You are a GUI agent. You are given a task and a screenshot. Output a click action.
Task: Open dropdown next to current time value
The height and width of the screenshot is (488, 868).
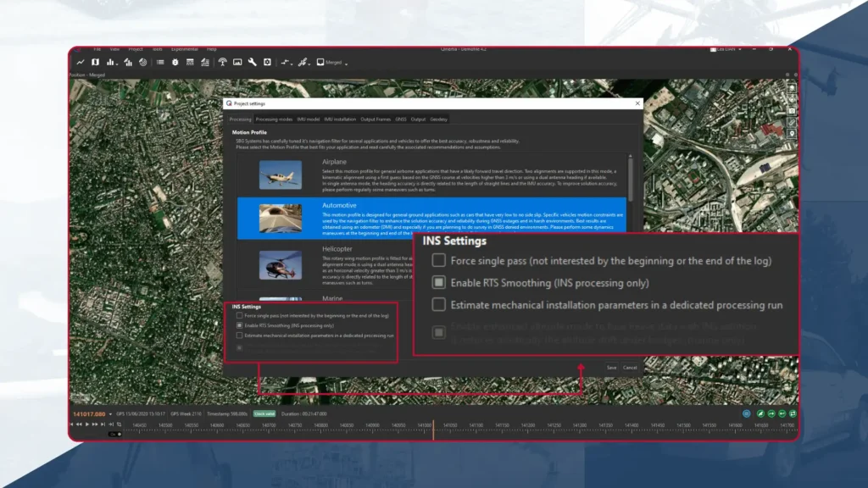[x=110, y=413]
